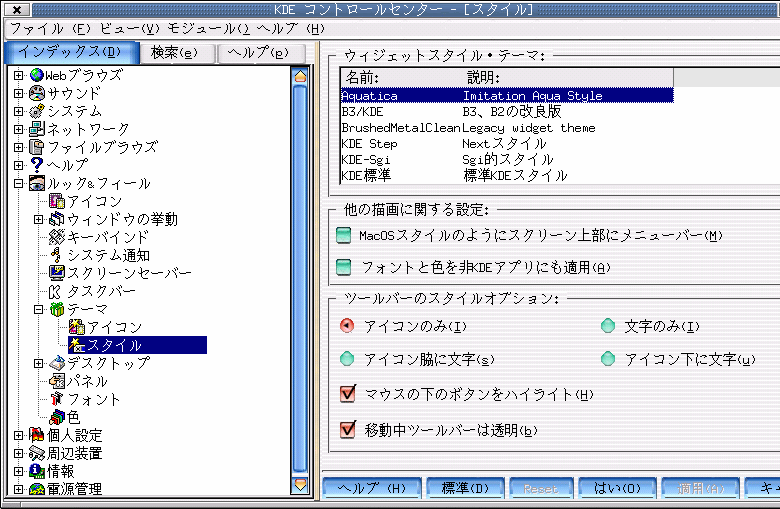Switch to the Search (検索) tab

177,53
